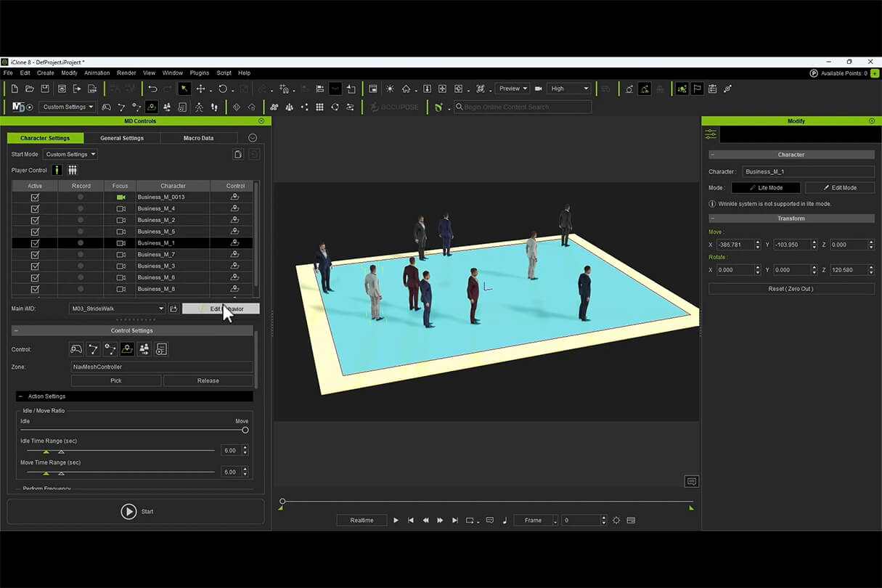Toggle the Record dot for Business_M_2
Viewport: 882px width, 588px height.
click(x=81, y=220)
